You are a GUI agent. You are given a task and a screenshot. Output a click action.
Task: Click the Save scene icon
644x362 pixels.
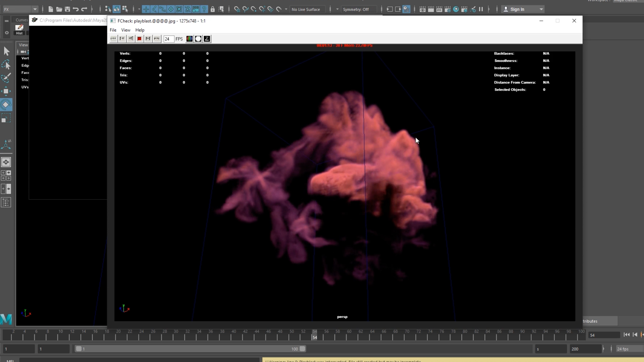tap(68, 9)
